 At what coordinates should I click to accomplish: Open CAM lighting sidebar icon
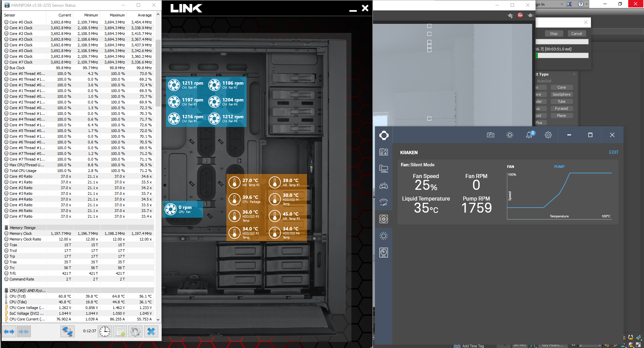tap(384, 236)
